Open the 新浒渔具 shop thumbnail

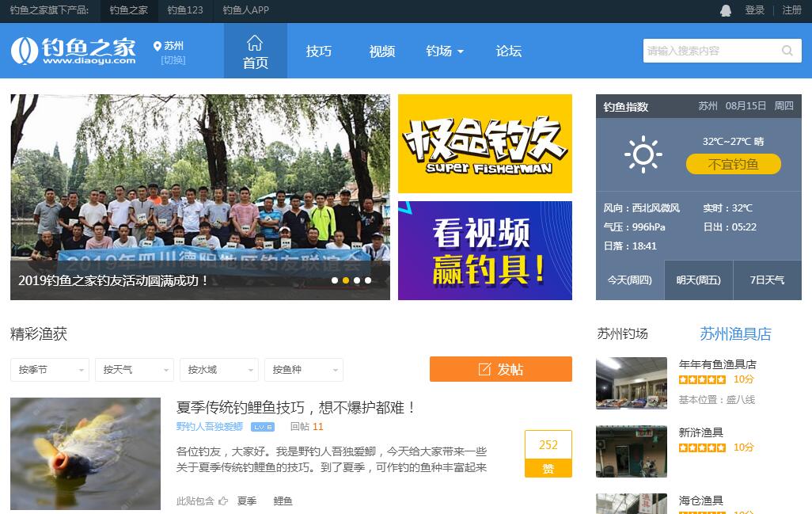pyautogui.click(x=632, y=451)
